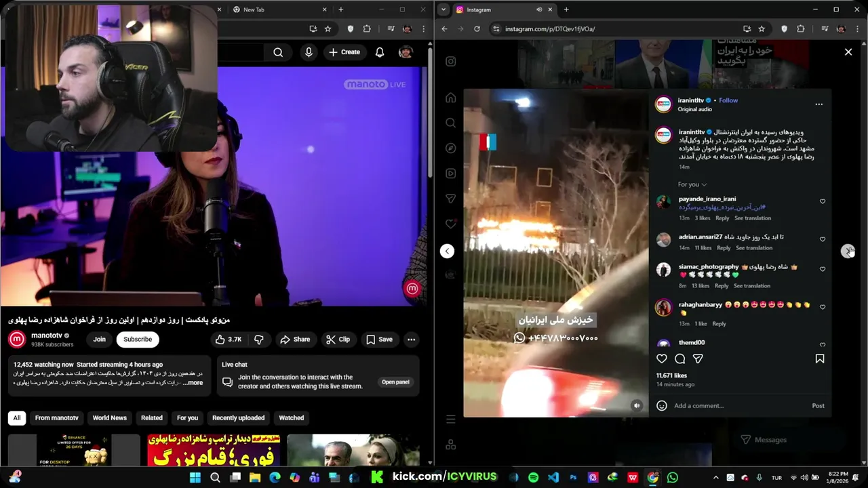Screen dimensions: 868x488
Task: Open Instagram notifications heart in sidebar
Action: [x=450, y=224]
